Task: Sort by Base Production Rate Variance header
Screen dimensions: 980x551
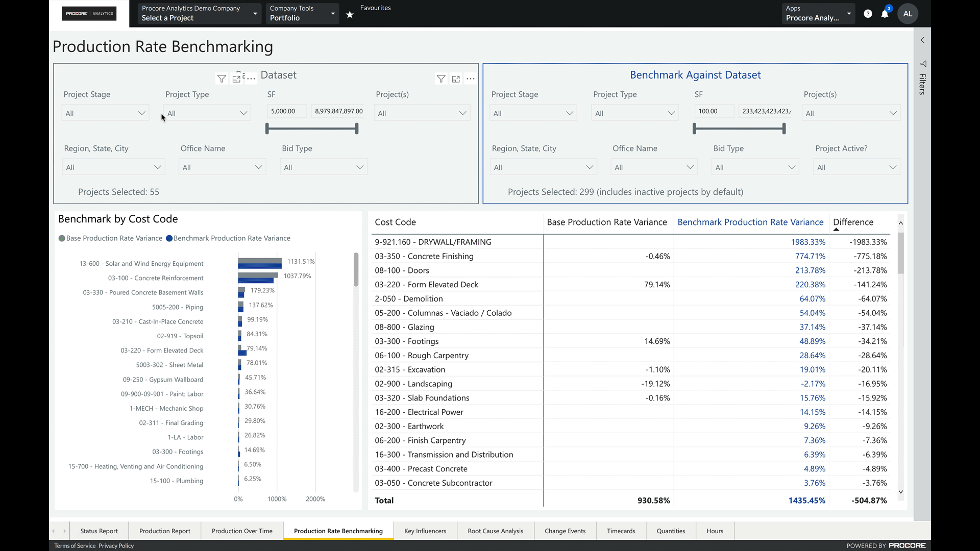Action: click(x=607, y=222)
